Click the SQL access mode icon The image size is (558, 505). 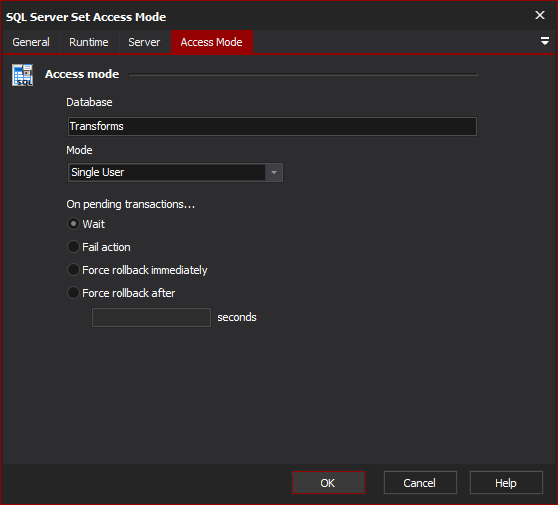(x=22, y=75)
